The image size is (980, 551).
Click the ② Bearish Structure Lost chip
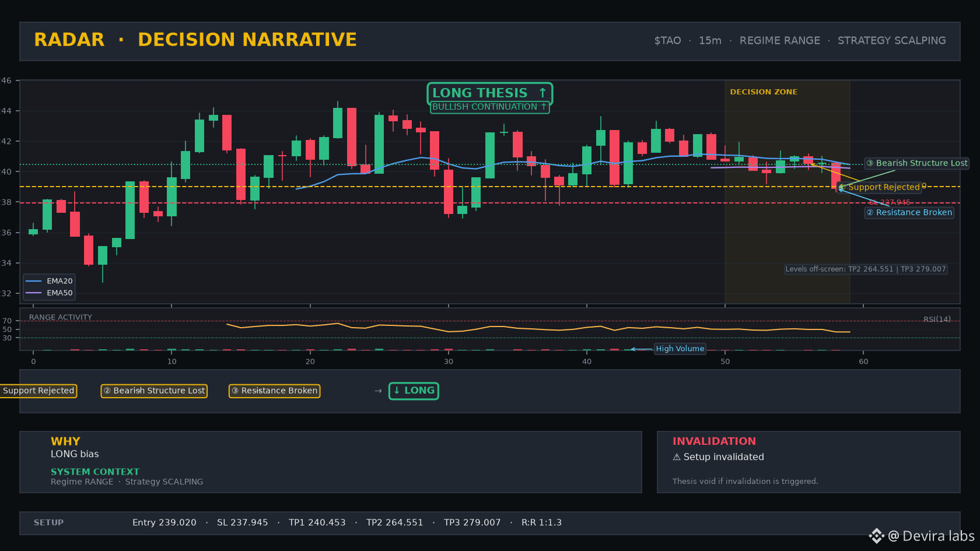click(x=154, y=391)
